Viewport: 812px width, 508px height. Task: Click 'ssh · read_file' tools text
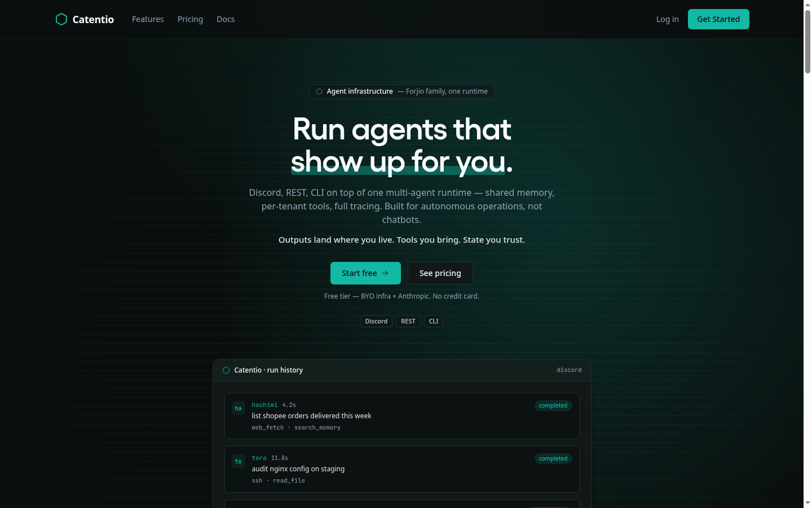pos(278,481)
